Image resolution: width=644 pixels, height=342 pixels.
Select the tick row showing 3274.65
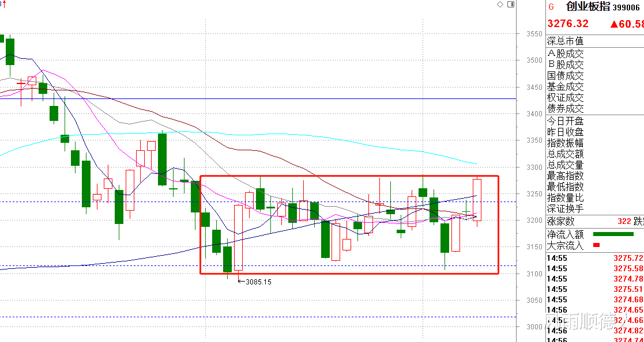[x=595, y=310]
